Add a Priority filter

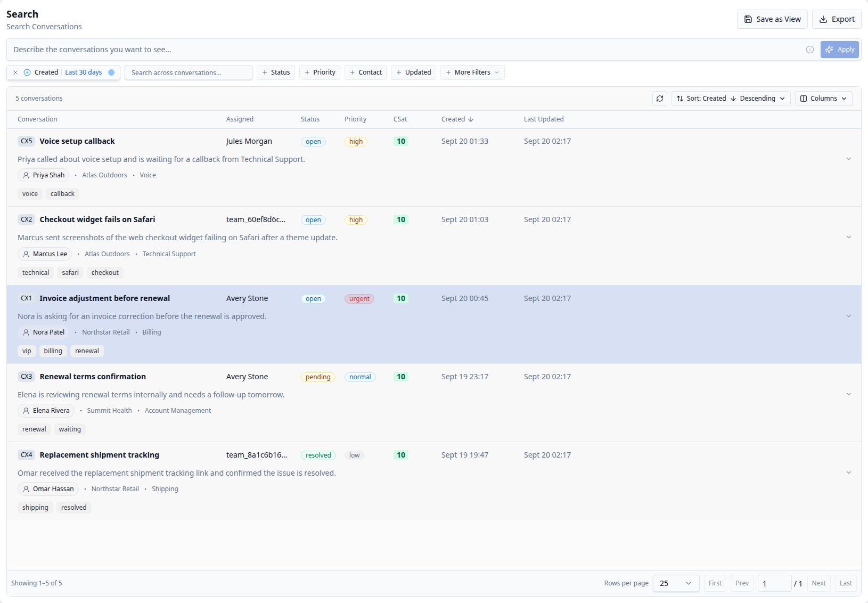point(320,72)
